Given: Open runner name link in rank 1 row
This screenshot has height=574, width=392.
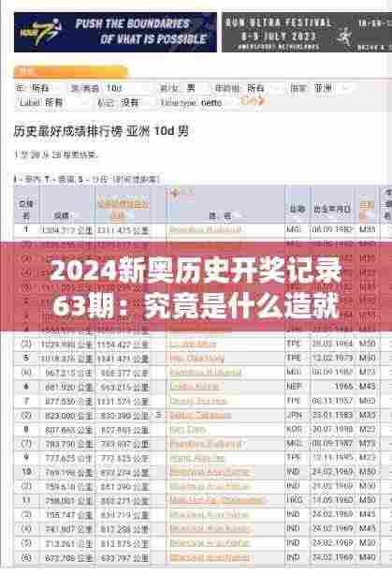Looking at the screenshot, I should click(x=205, y=229).
